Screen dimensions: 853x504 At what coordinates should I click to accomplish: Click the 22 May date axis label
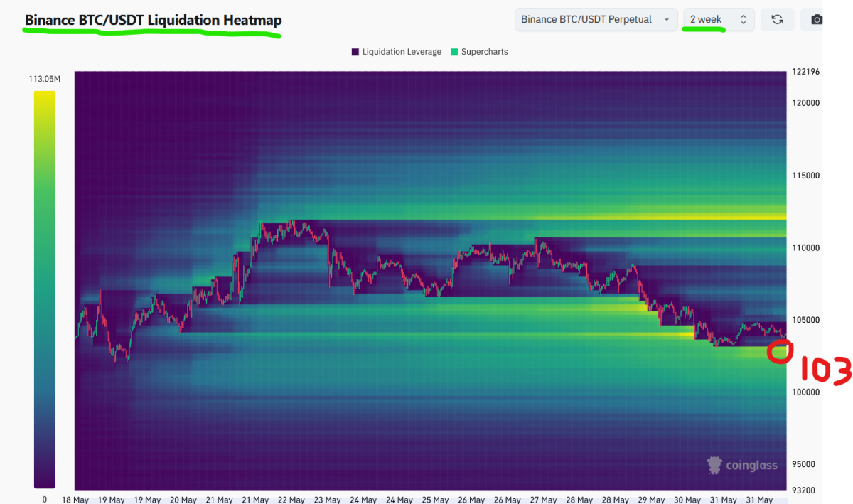click(x=291, y=499)
